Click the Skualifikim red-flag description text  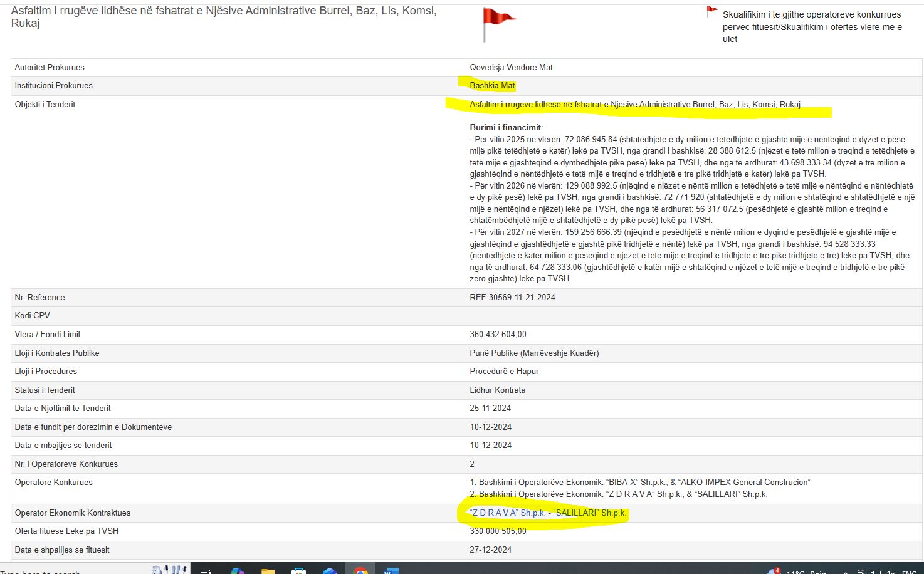tap(812, 26)
